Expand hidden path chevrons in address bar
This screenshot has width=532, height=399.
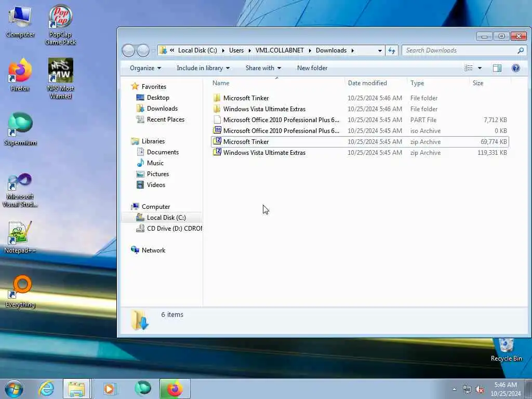coord(172,50)
